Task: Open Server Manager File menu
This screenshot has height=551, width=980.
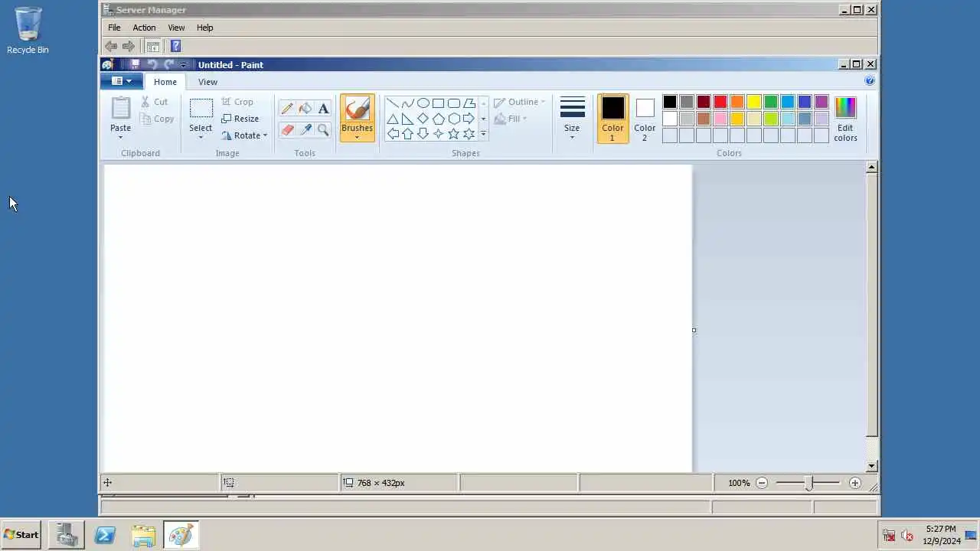Action: (114, 28)
